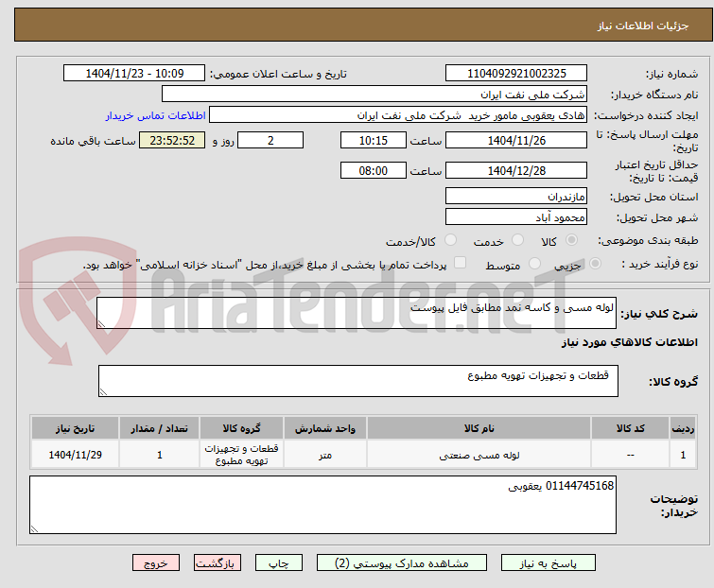Select the کالا radio button
Screen dimensions: 714x588
[x=571, y=240]
